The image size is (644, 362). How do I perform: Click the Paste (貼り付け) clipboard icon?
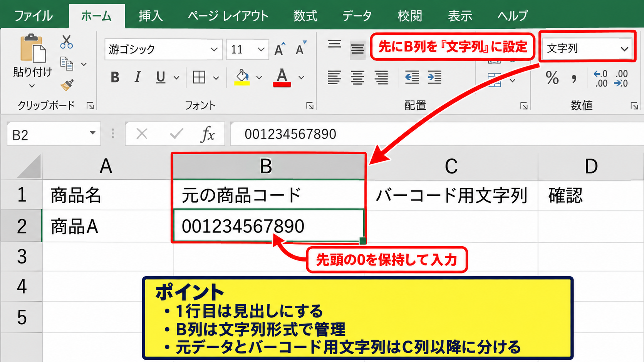33,48
